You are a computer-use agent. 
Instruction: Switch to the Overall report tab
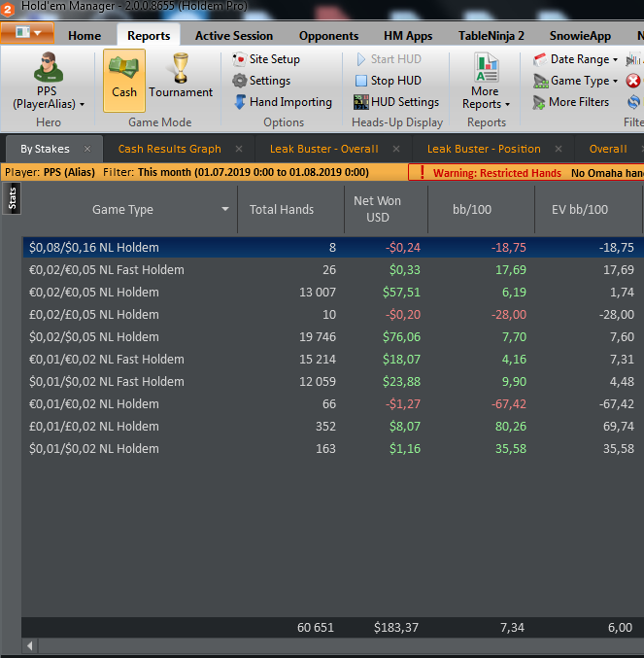tap(608, 149)
